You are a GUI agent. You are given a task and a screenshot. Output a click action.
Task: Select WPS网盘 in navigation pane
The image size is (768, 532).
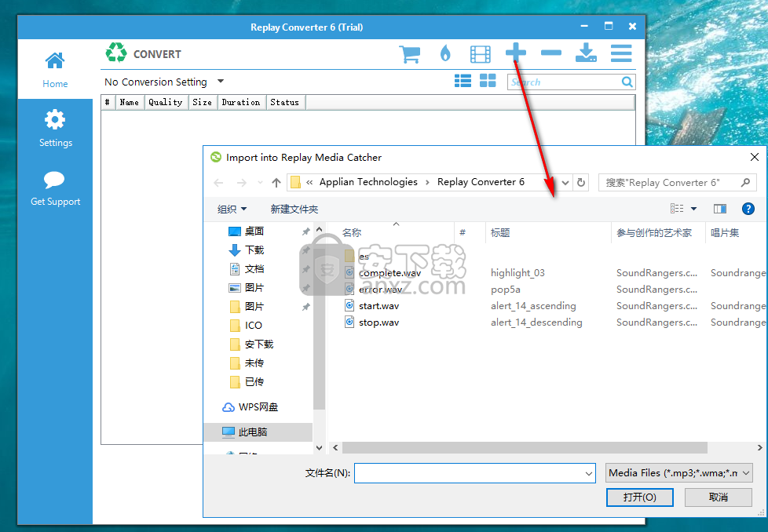point(258,407)
